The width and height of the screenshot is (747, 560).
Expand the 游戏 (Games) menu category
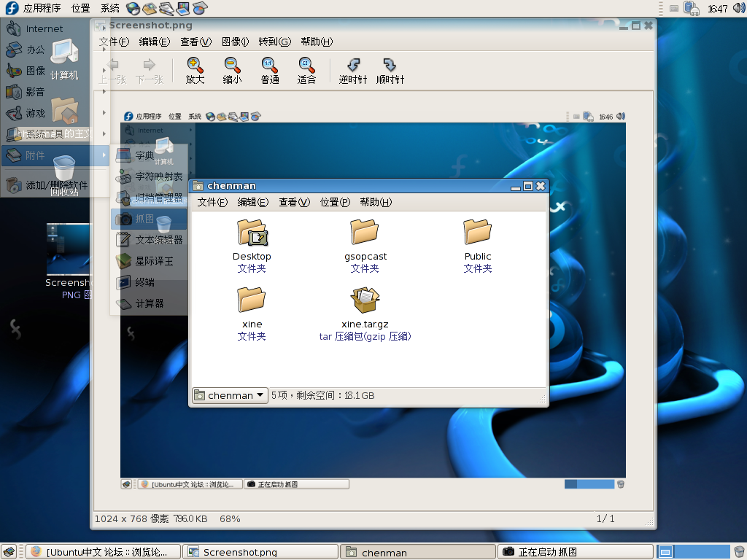(x=55, y=113)
